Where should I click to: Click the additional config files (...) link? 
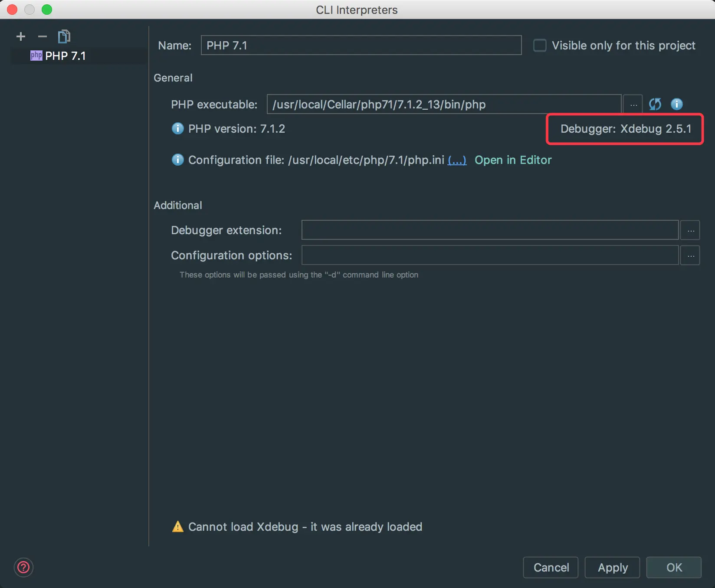(457, 160)
